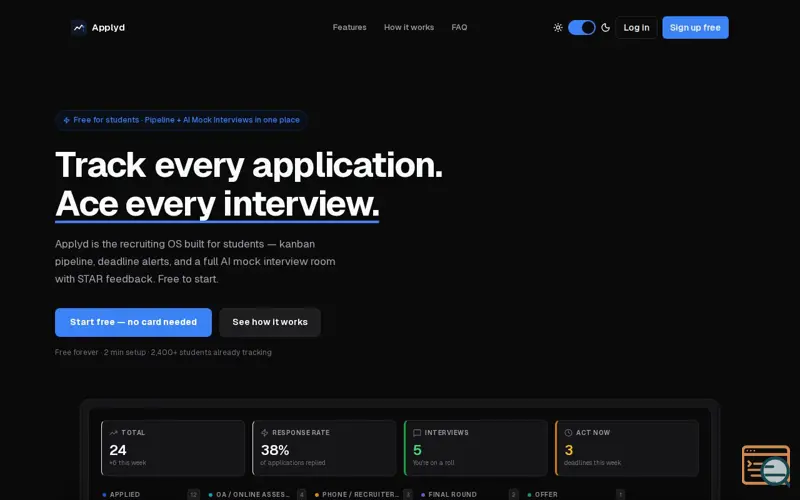Click the Applyd logo icon
The width and height of the screenshot is (800, 500).
(x=78, y=28)
